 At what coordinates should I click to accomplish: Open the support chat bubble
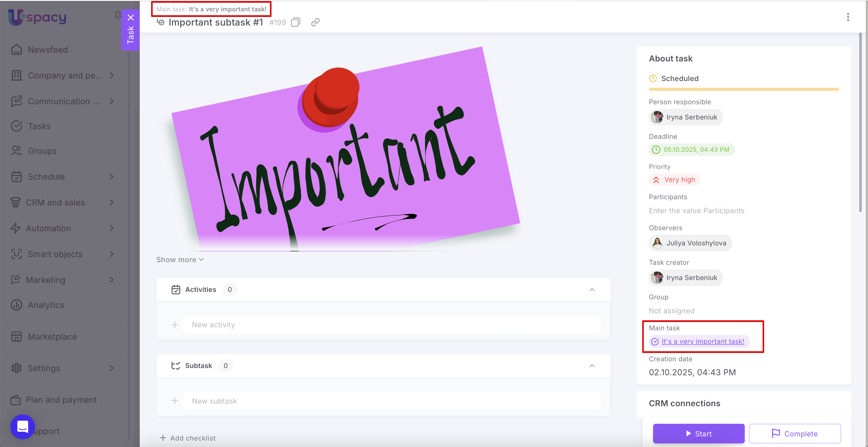pos(22,426)
